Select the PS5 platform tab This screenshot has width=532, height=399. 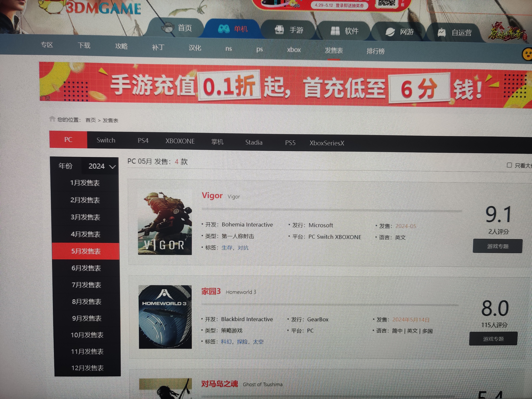pyautogui.click(x=290, y=143)
